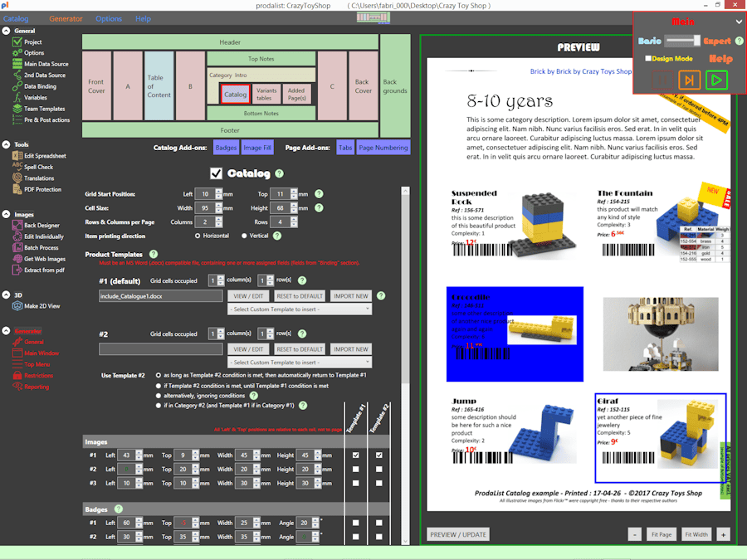This screenshot has height=560, width=747.
Task: Click PREVIEW / UPDATE button
Action: 458,534
